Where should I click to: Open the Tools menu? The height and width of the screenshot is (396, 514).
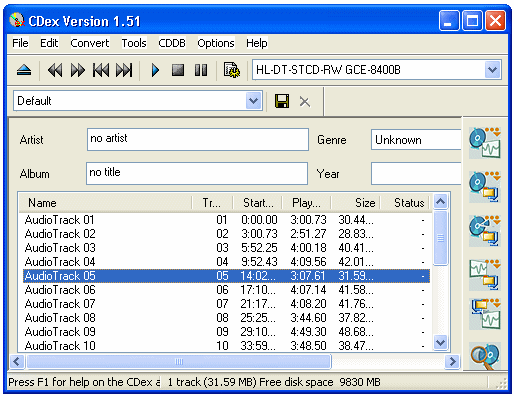click(134, 43)
